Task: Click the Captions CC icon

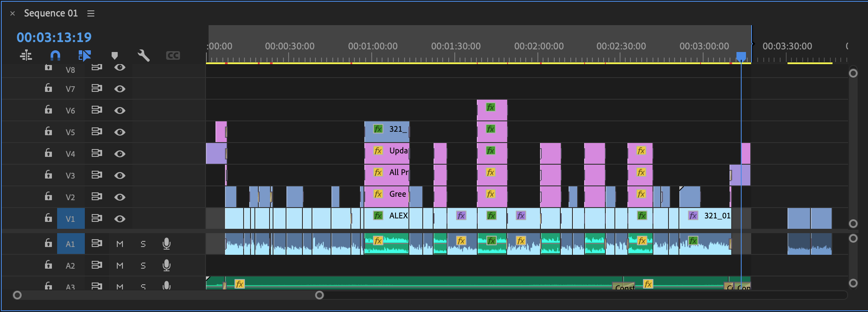Action: [173, 55]
